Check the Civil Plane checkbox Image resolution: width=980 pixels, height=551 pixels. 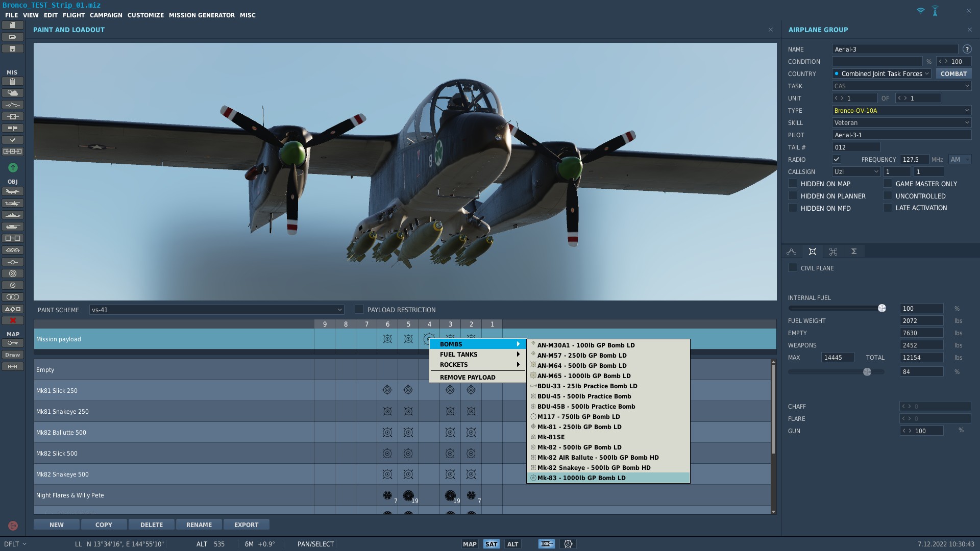coord(793,268)
